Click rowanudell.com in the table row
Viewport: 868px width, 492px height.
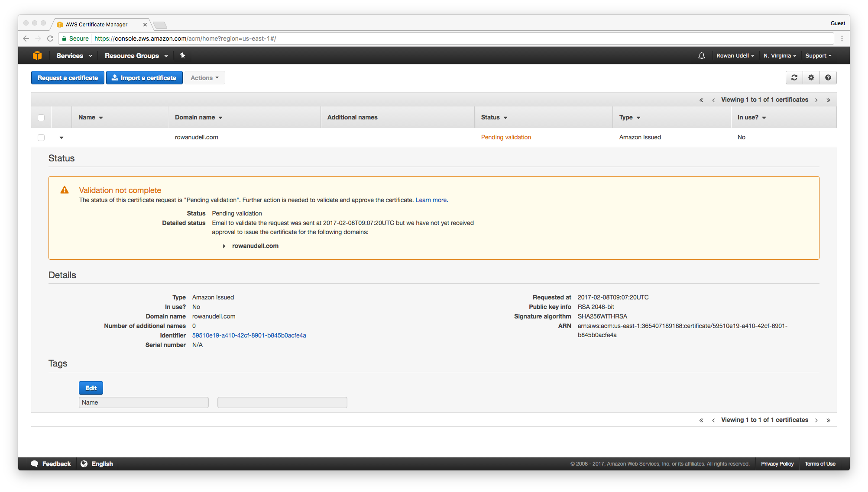coord(196,138)
